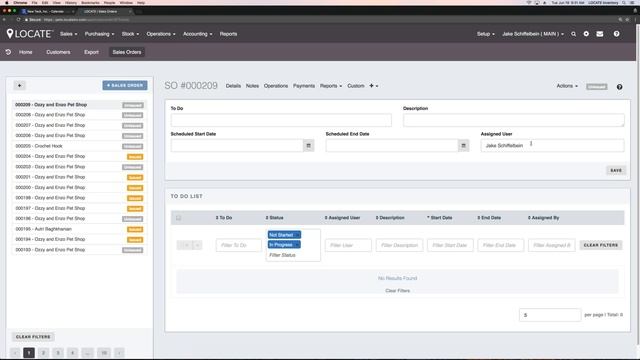Remove the Not Started status filter tag
The width and height of the screenshot is (640, 360).
pyautogui.click(x=298, y=235)
